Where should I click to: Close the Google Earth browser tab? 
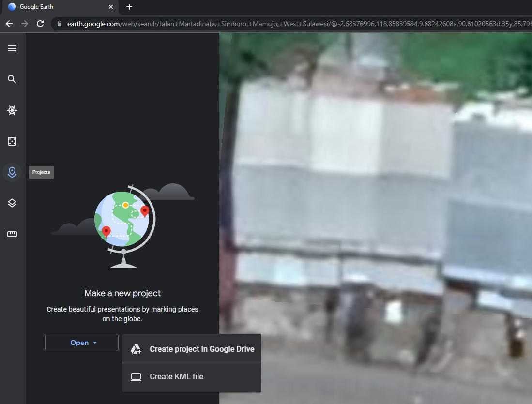coord(110,7)
